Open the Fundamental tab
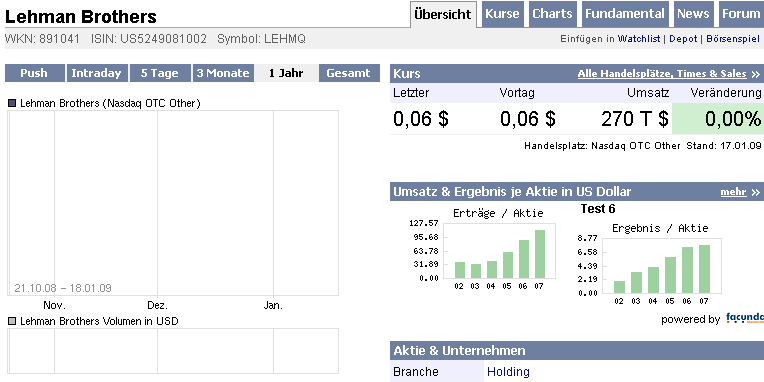 tap(625, 14)
